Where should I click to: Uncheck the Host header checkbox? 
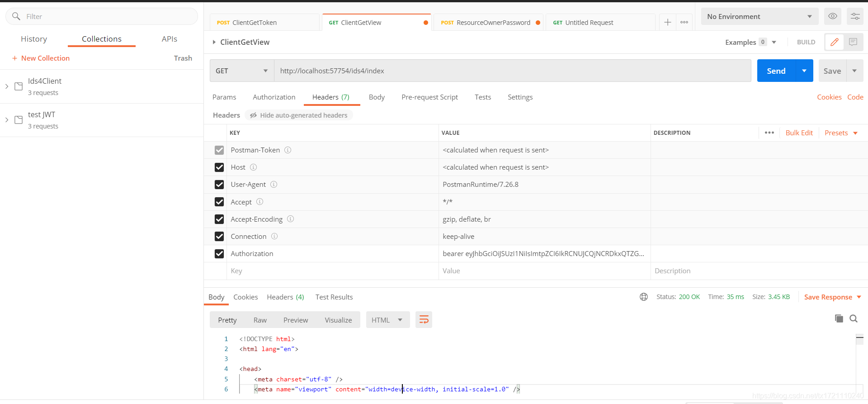219,167
